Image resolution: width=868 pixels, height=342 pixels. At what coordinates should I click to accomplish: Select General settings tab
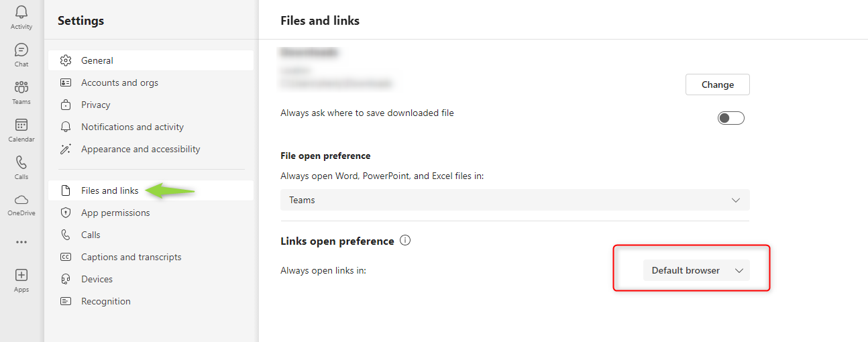click(97, 60)
